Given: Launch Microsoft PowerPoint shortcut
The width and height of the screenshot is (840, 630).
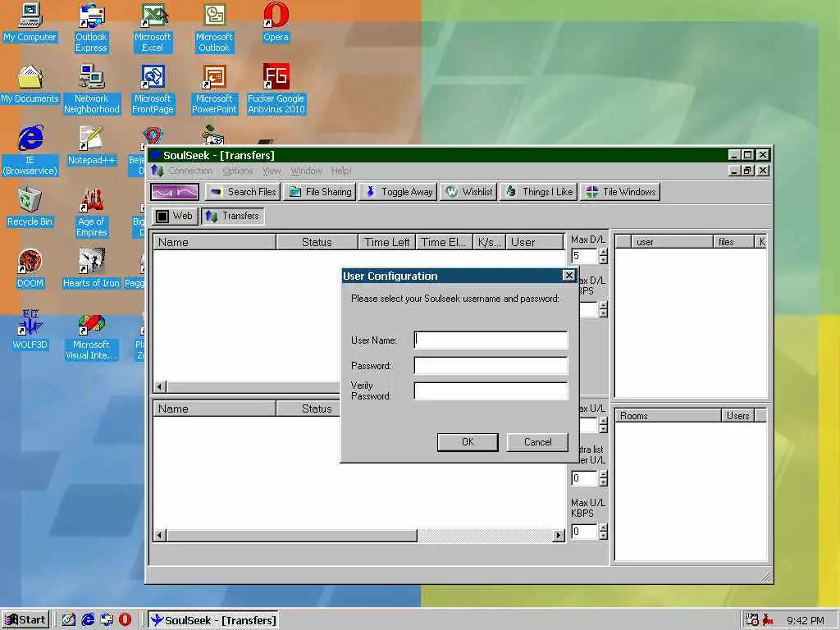Looking at the screenshot, I should 214,89.
